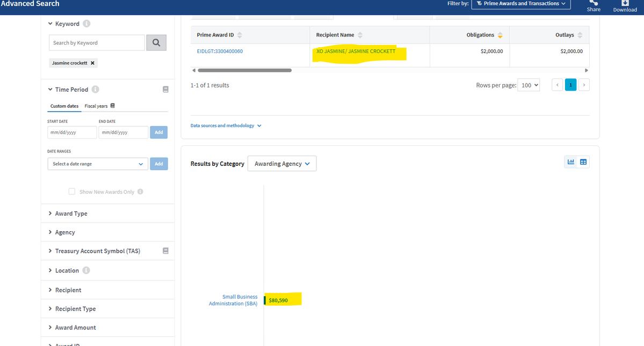Click the Time Period info icon
The width and height of the screenshot is (644, 346).
[x=95, y=90]
